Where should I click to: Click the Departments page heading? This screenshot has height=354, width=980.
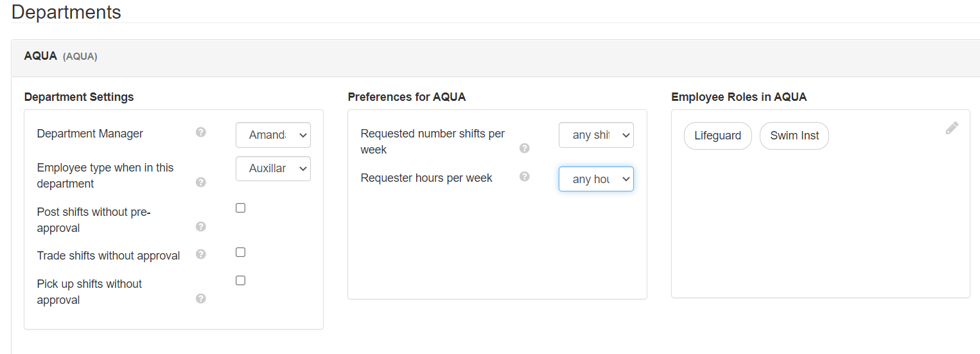click(66, 12)
